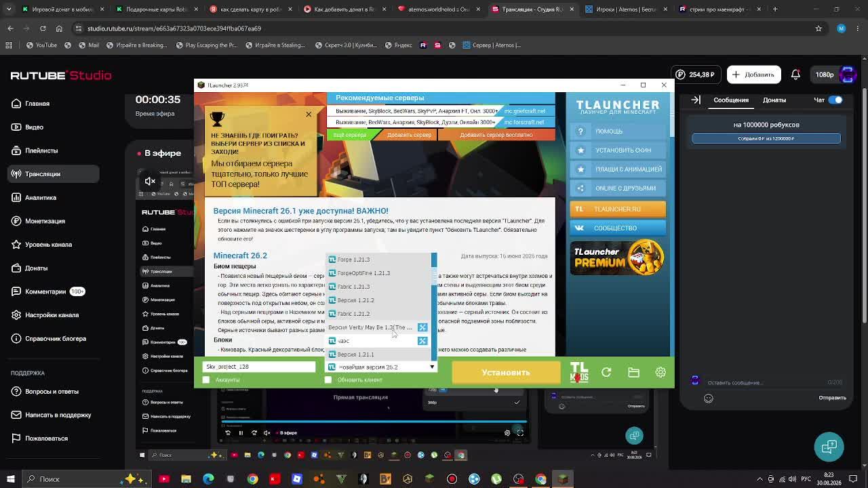Viewport: 868px width, 488px height.
Task: Click the Установить button
Action: pos(506,372)
